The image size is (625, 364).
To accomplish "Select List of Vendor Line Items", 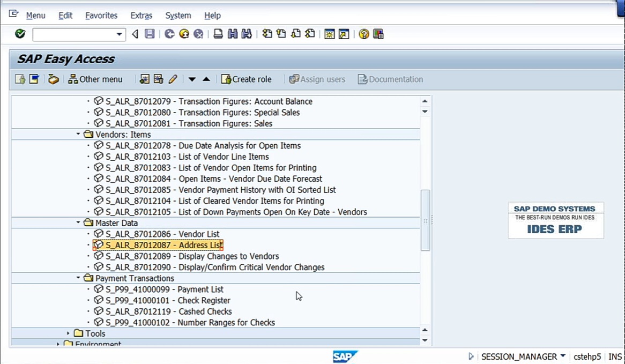I will click(187, 157).
